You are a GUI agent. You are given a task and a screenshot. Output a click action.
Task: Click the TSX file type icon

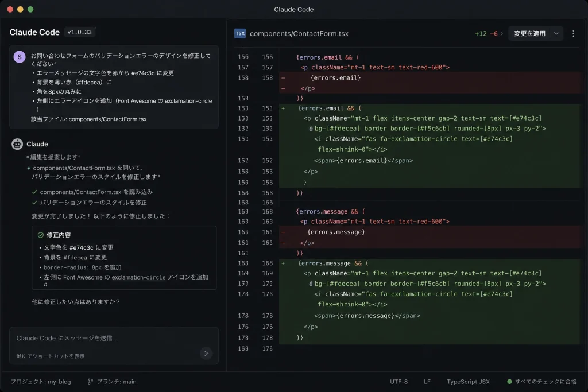click(x=240, y=33)
